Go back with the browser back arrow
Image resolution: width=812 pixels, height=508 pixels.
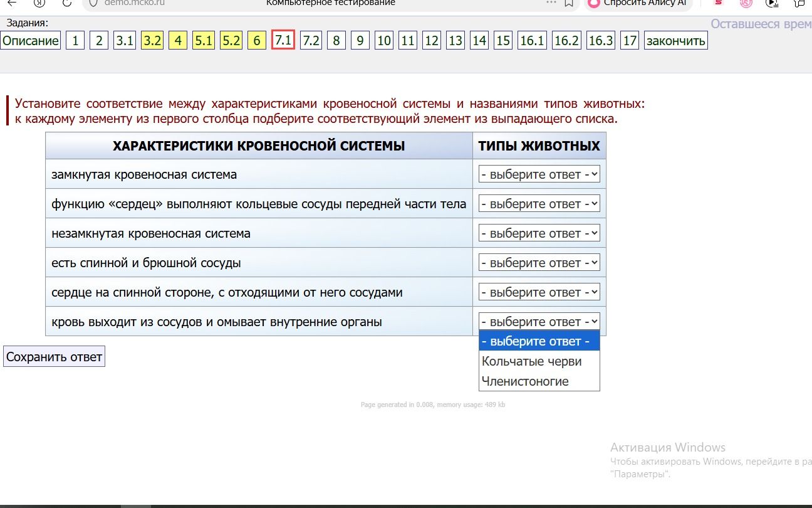pyautogui.click(x=11, y=3)
